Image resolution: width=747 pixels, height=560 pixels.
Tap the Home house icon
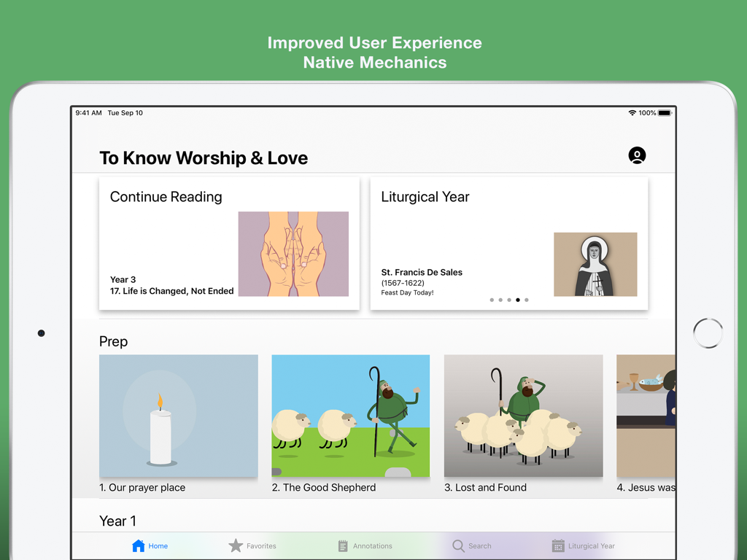coord(139,545)
